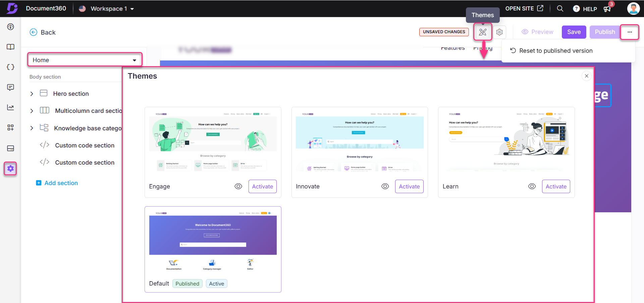Open the Drive storage icon in sidebar

tap(10, 148)
